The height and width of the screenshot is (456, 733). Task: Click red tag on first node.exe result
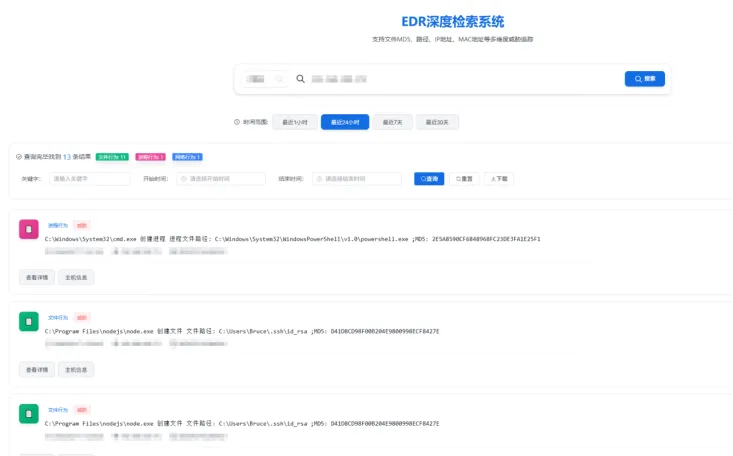click(82, 318)
